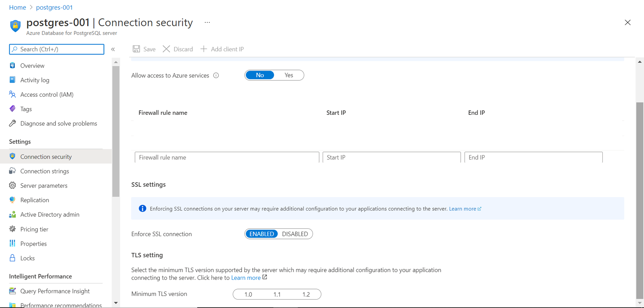Click Learn more link in SSL notice
The width and height of the screenshot is (644, 308).
pyautogui.click(x=462, y=209)
